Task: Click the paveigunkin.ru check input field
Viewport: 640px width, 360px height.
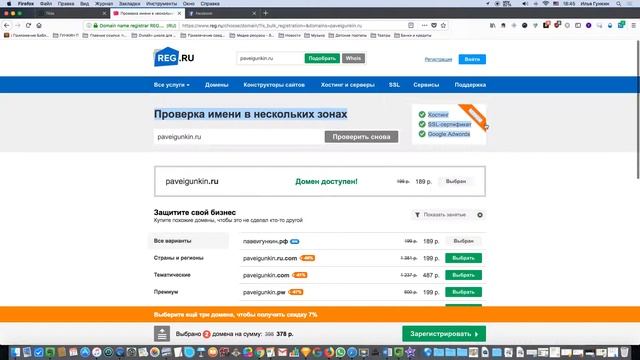Action: point(239,137)
